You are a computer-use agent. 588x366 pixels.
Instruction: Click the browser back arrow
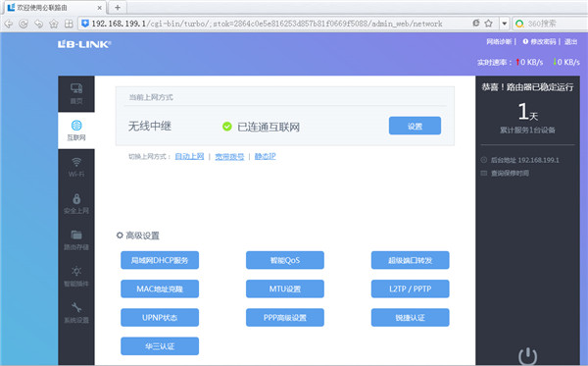click(x=8, y=24)
